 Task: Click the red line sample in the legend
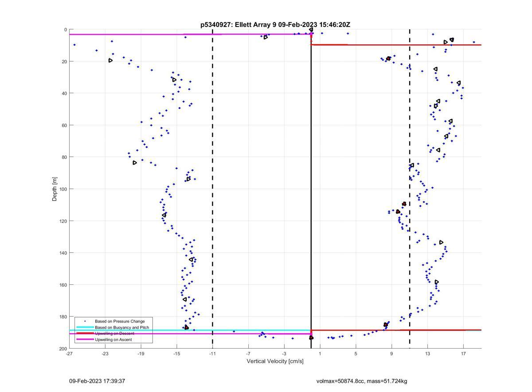[85, 334]
